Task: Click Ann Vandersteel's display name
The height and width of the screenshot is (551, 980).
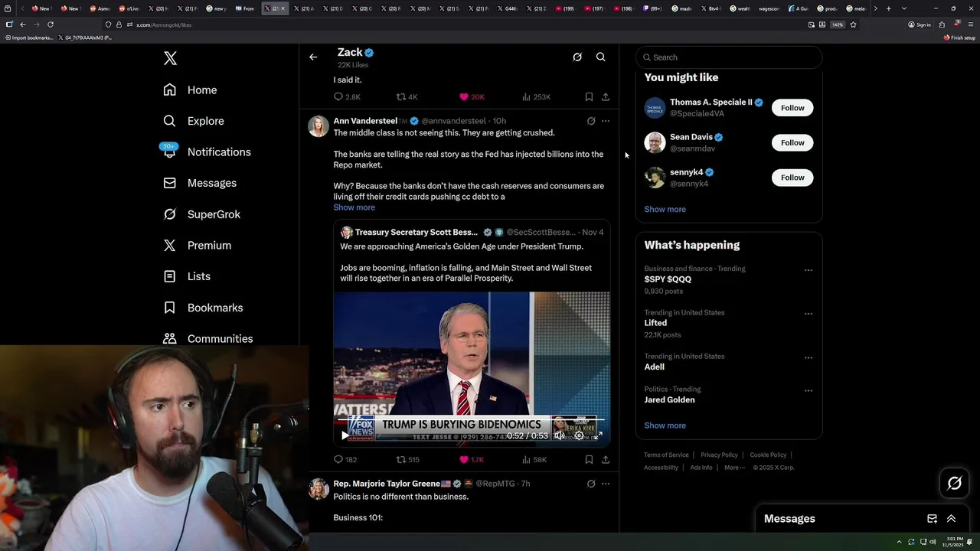Action: pyautogui.click(x=365, y=121)
